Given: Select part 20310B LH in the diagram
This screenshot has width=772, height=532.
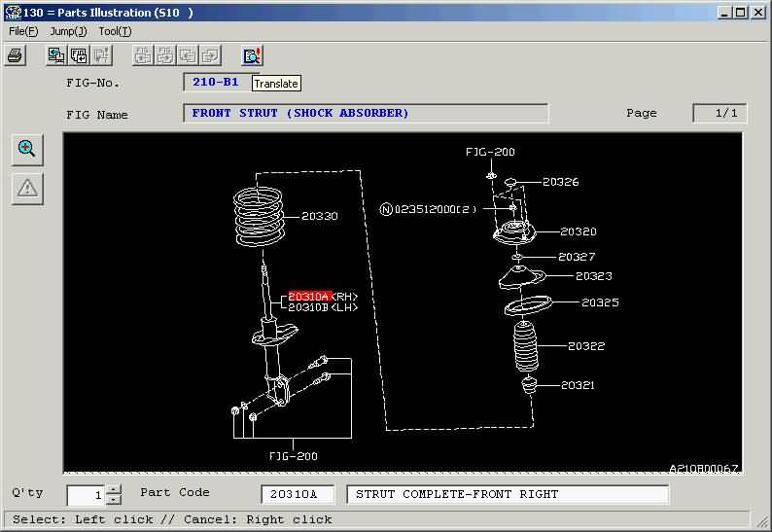Looking at the screenshot, I should point(323,307).
